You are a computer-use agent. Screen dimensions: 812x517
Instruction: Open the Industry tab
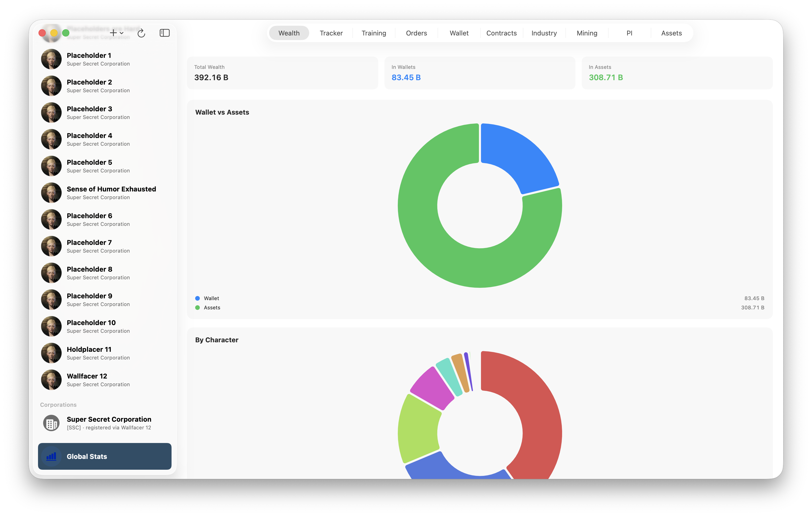(x=544, y=33)
